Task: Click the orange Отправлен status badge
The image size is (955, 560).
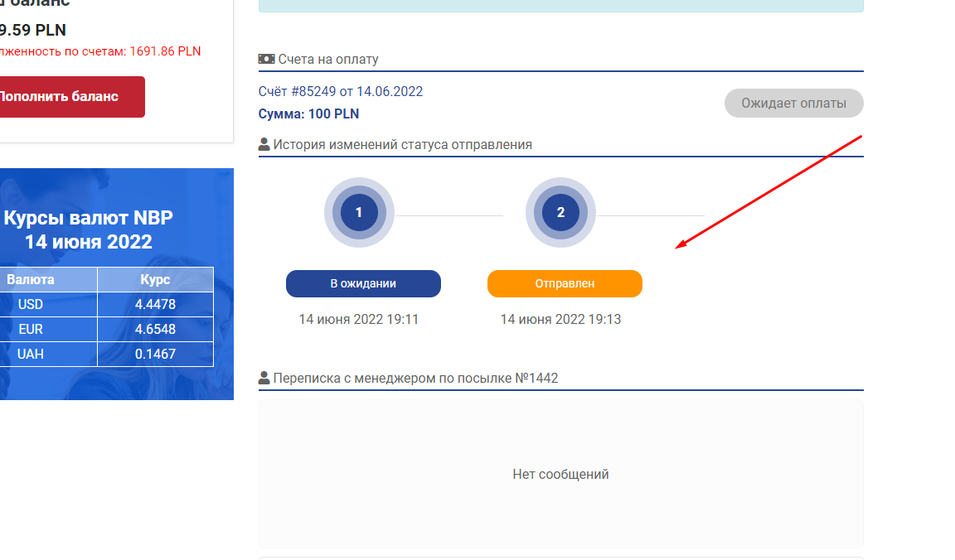Action: point(565,283)
